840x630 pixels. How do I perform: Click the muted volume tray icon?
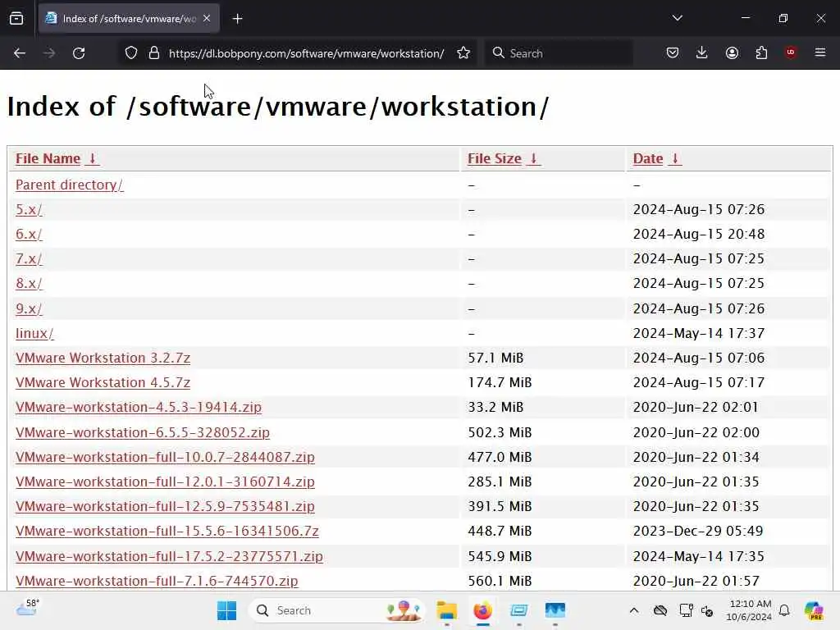(x=707, y=610)
